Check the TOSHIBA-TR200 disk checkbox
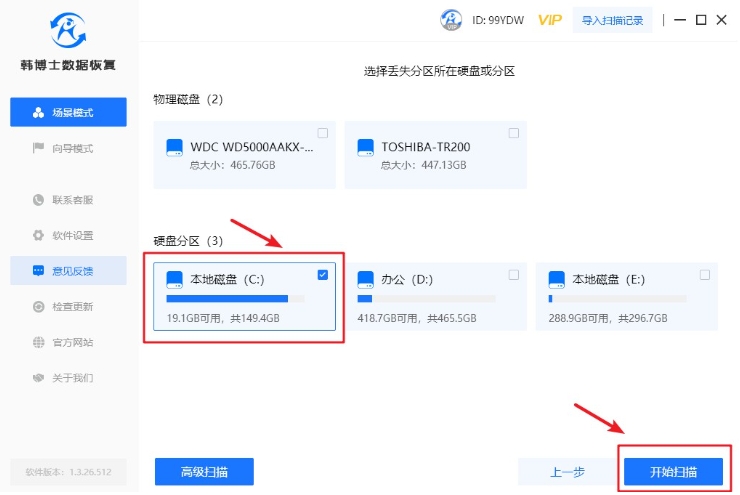The image size is (740, 495). point(514,133)
